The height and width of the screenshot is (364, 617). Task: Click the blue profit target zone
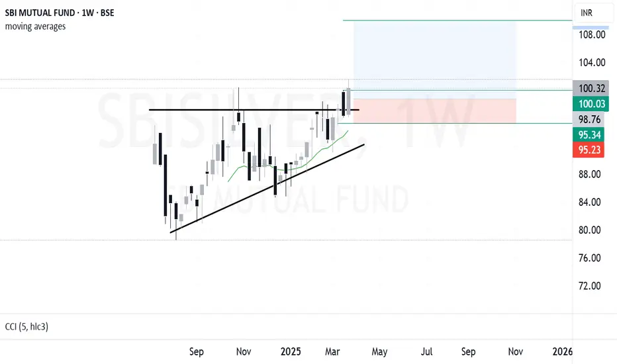[435, 55]
